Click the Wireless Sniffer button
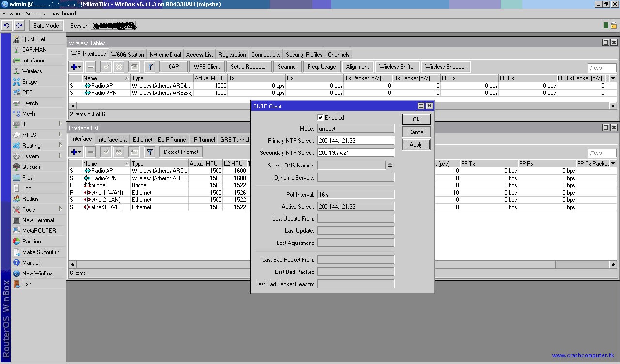620x364 pixels. (x=397, y=67)
